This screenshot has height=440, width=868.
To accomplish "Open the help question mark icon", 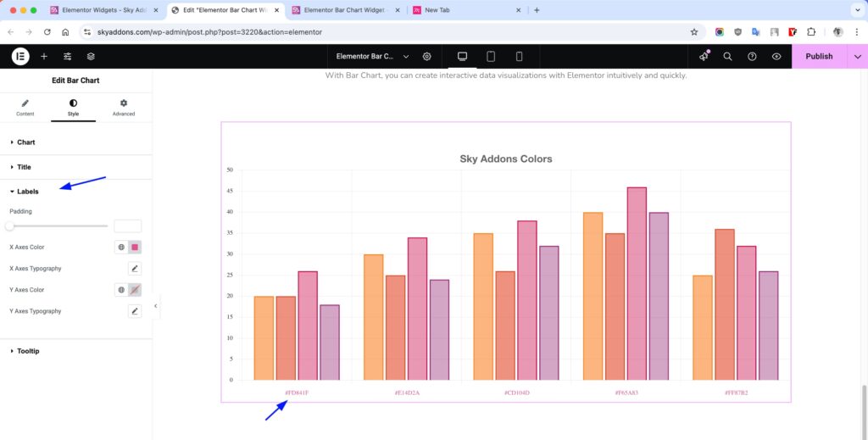I will tap(752, 57).
